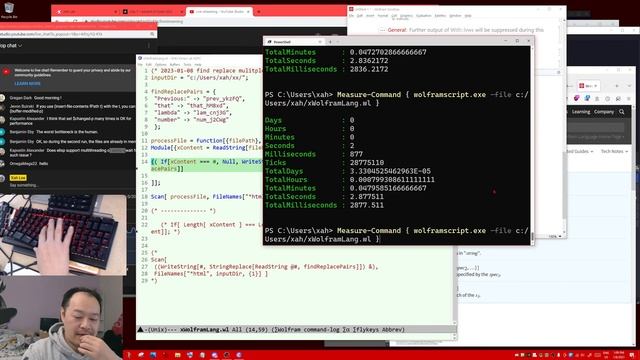This screenshot has width=640, height=360.
Task: Open Wolfram Desktop Insert menu
Action: pyautogui.click(x=370, y=16)
